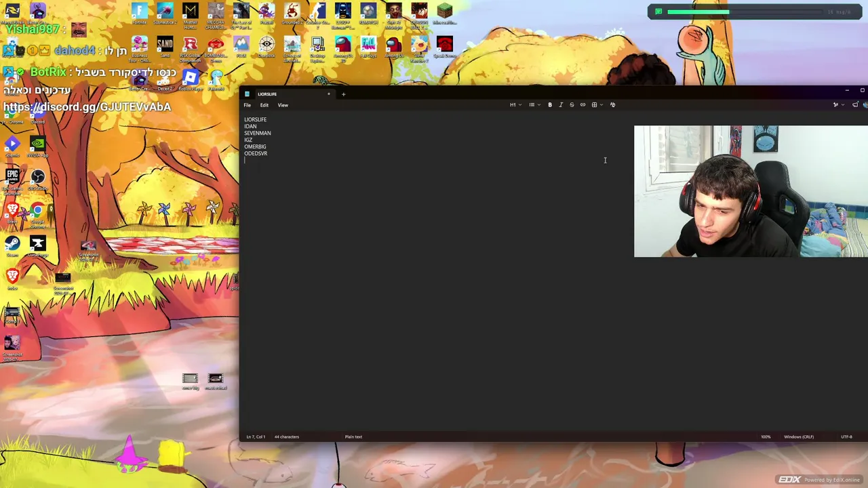Insert a link using the Notepad toolbar
The height and width of the screenshot is (488, 868).
pos(583,105)
